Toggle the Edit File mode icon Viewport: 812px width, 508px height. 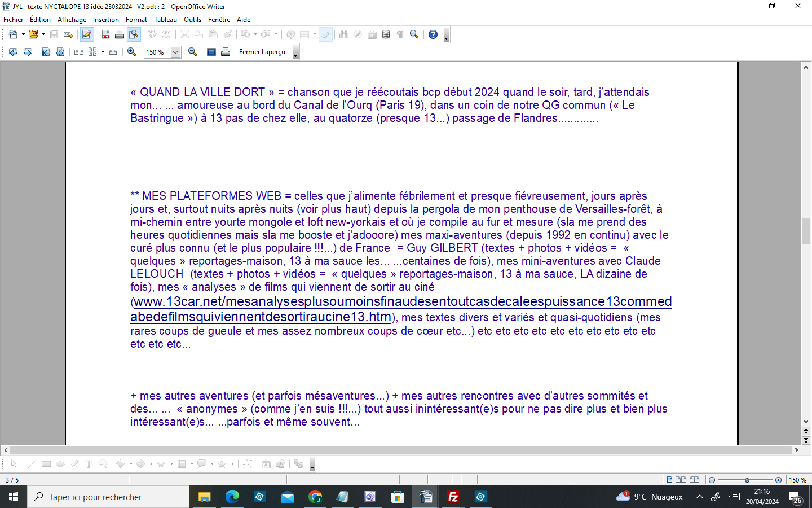[x=86, y=34]
